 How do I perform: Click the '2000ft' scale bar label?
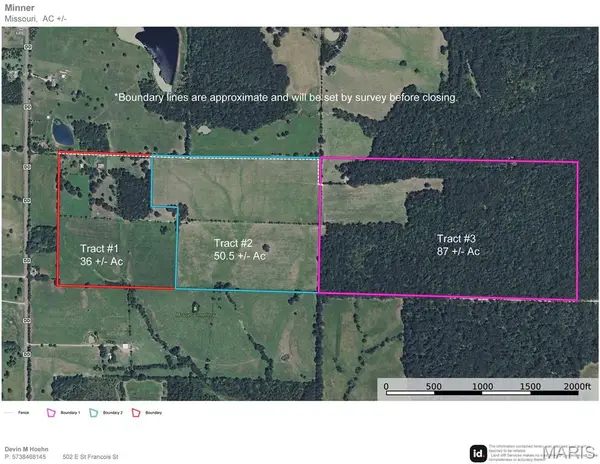pos(577,386)
